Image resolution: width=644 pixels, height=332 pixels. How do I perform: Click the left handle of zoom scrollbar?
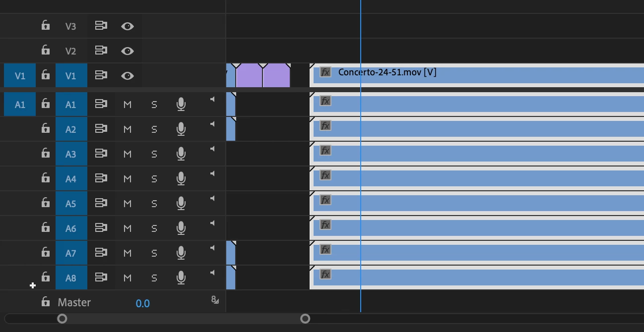coord(62,319)
